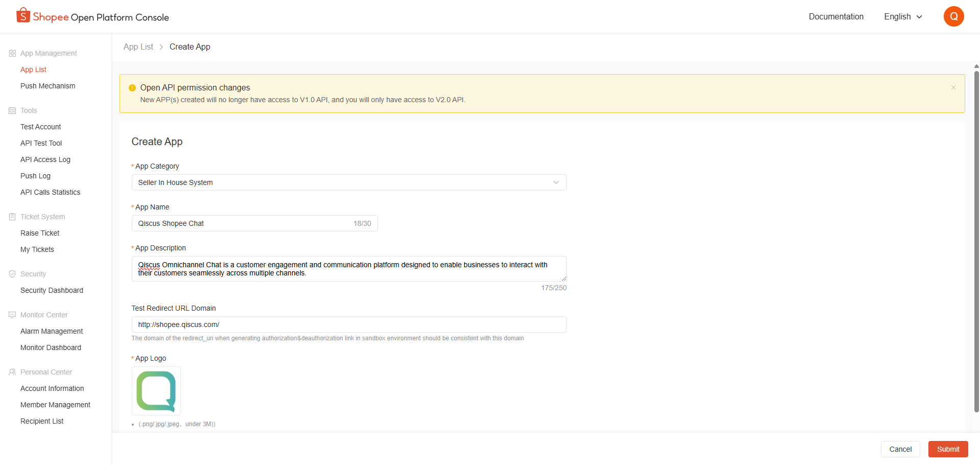The image size is (980, 465).
Task: Click the 18/30 character counter
Action: coord(362,223)
